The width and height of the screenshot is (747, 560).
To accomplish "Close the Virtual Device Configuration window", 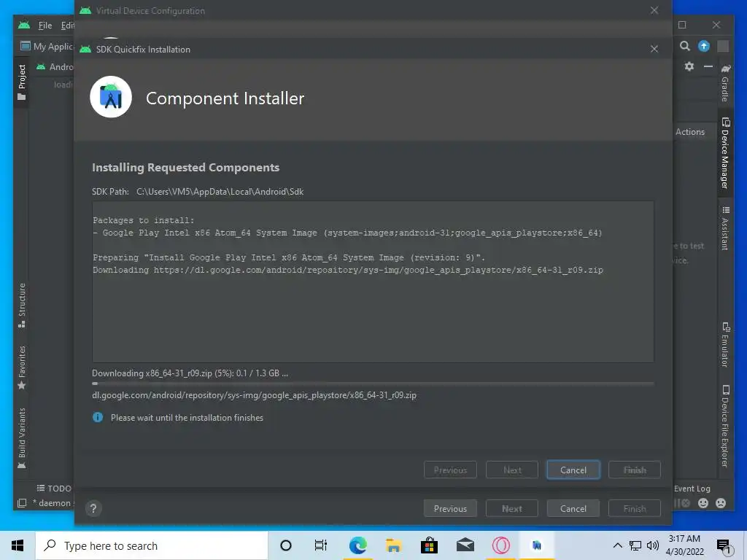I will (654, 10).
